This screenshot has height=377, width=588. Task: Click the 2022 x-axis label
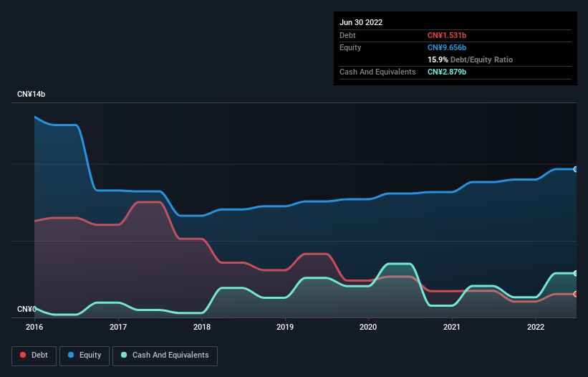[x=536, y=327]
